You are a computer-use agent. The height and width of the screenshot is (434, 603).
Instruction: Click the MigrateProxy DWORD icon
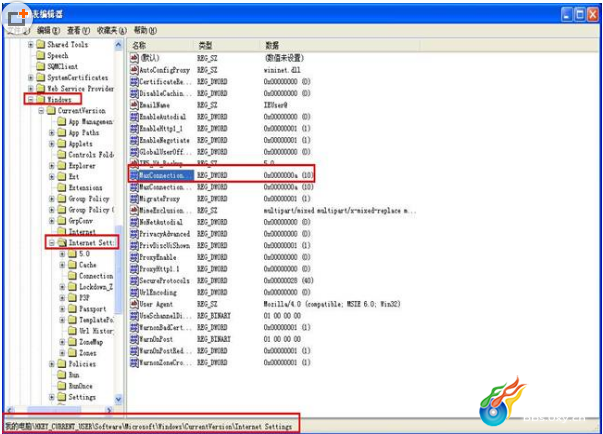pos(134,198)
